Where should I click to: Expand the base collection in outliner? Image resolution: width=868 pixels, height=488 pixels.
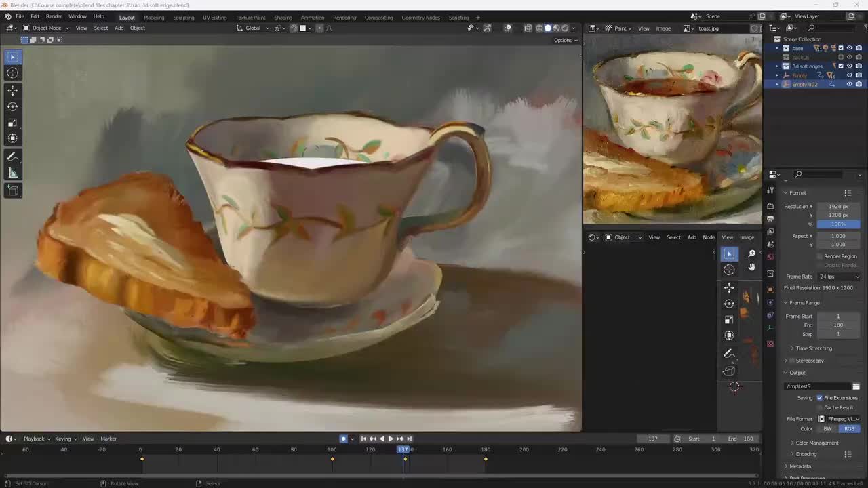pos(777,48)
